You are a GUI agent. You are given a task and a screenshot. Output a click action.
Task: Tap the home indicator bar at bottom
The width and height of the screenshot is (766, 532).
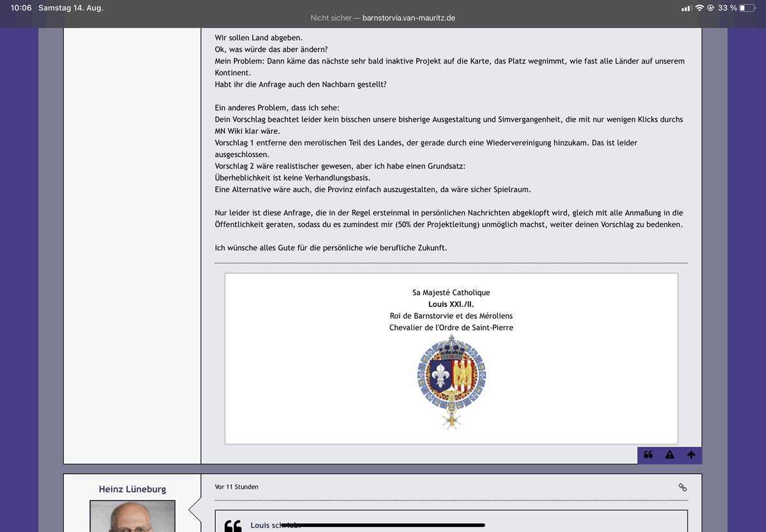[x=383, y=525]
